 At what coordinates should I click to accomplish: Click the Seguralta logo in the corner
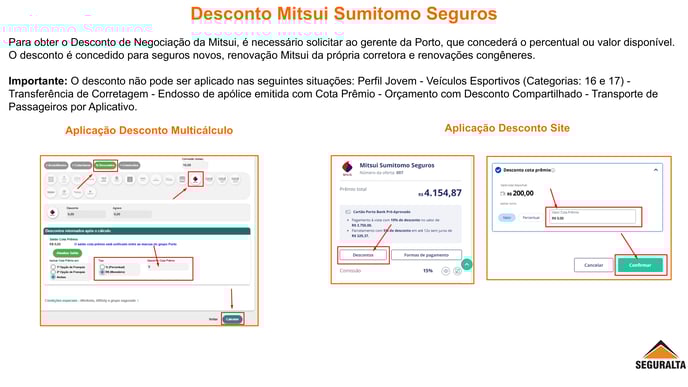[660, 355]
